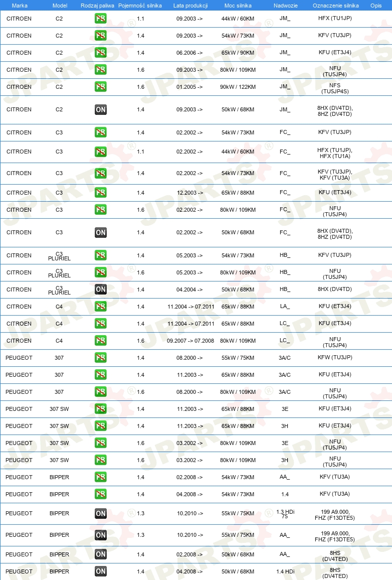Select the HFX (TU1JP), HFX (TU1A) engine cell
Image resolution: width=392 pixels, height=580 pixels.
click(x=335, y=153)
